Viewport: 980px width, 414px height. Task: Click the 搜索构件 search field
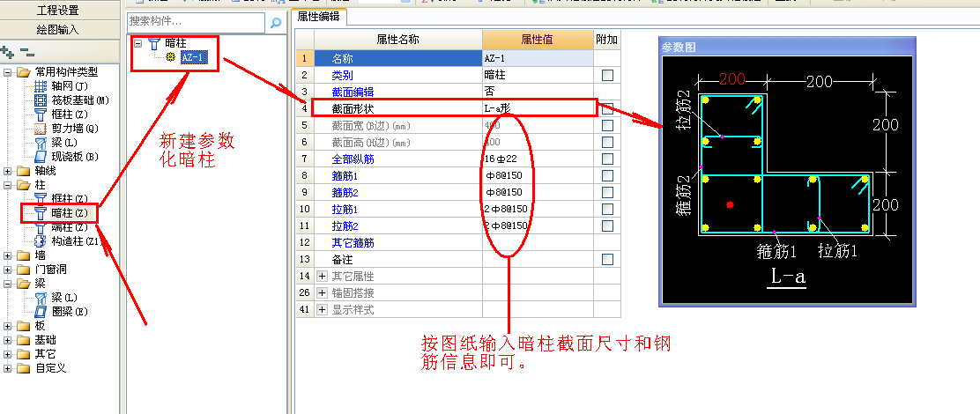click(x=197, y=22)
